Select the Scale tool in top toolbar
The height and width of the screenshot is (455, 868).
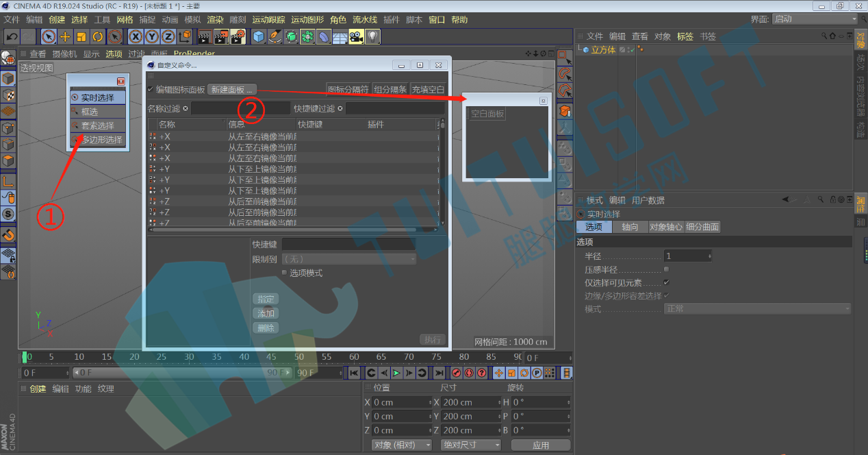pyautogui.click(x=81, y=36)
